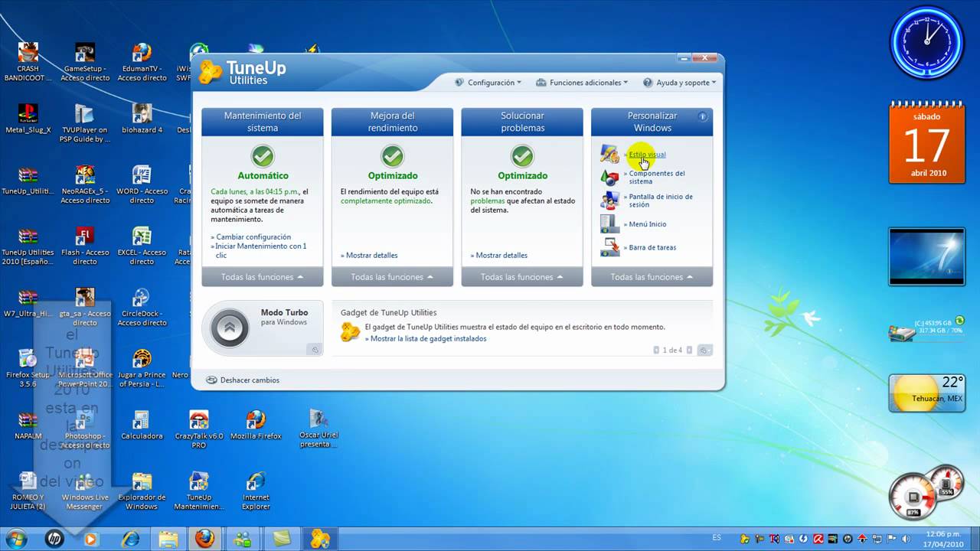Click the ES language indicator
This screenshot has width=980, height=551.
pos(717,537)
